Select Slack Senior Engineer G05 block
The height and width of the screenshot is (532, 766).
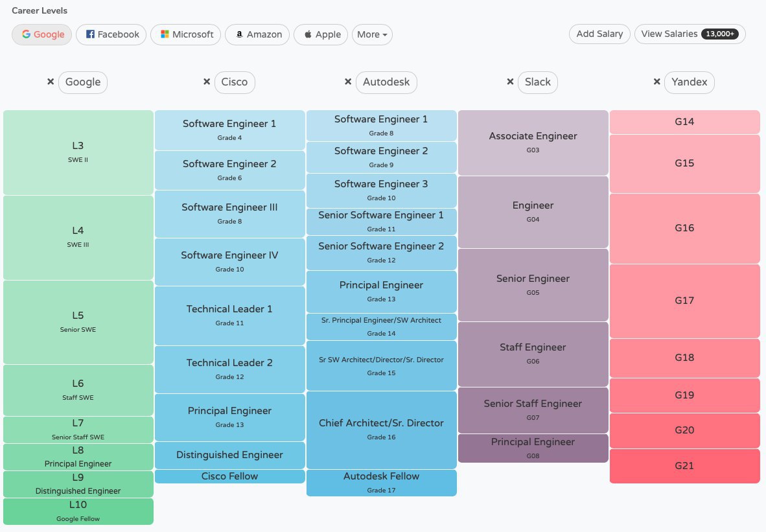(533, 285)
